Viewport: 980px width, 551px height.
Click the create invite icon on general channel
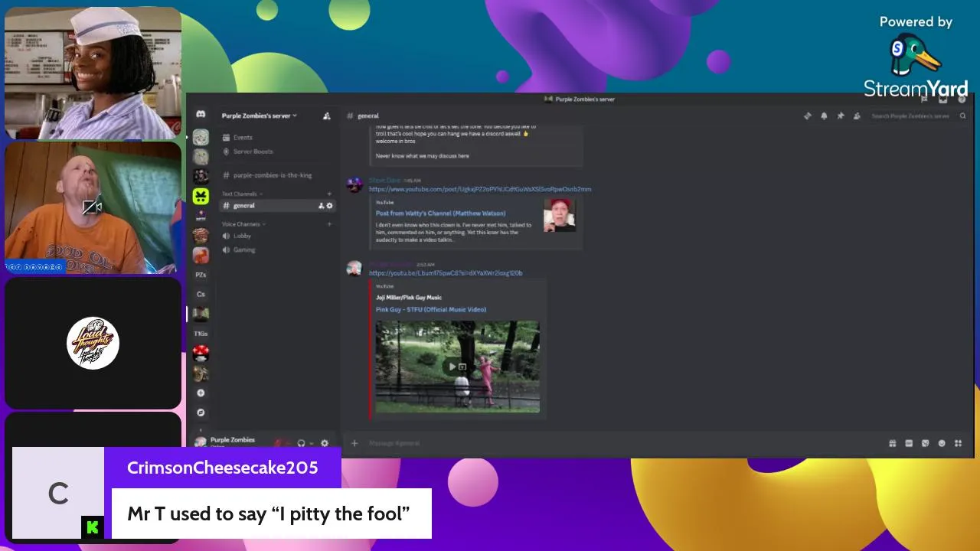322,206
